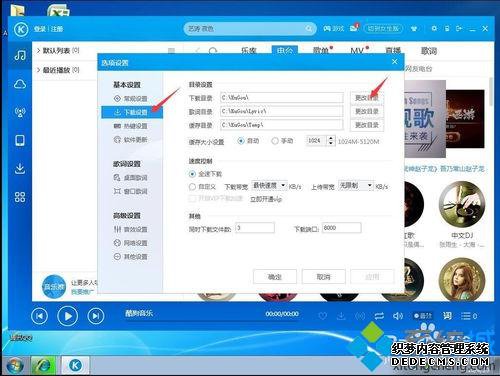Screen dimensions: 500x376
Task: Confirm settings with 确定 button
Action: coord(275,277)
